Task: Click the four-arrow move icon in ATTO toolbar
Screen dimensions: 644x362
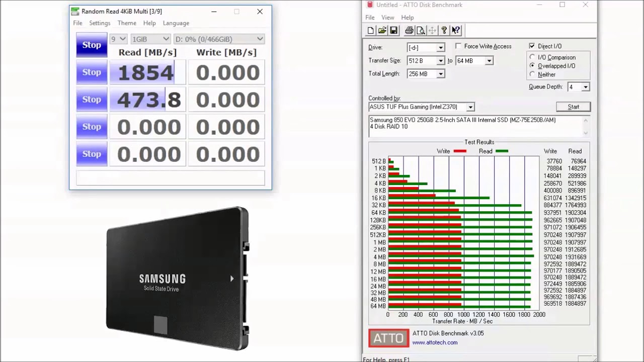Action: (432, 31)
